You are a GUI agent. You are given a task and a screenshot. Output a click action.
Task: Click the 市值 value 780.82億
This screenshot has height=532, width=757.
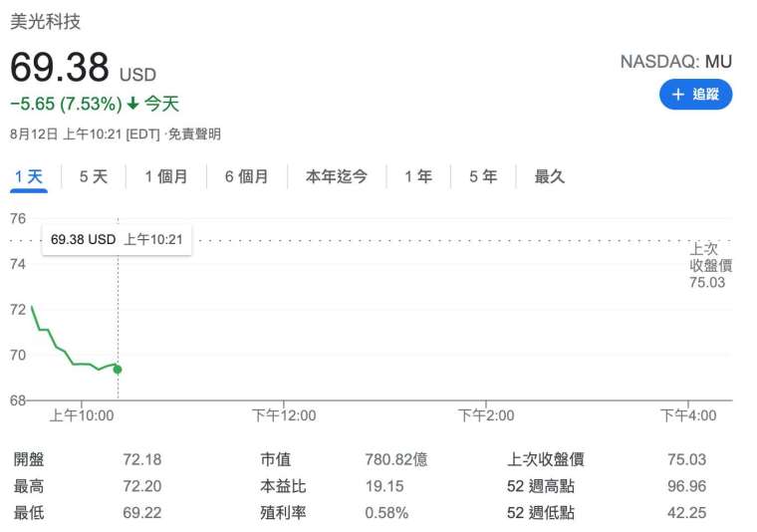(x=396, y=459)
